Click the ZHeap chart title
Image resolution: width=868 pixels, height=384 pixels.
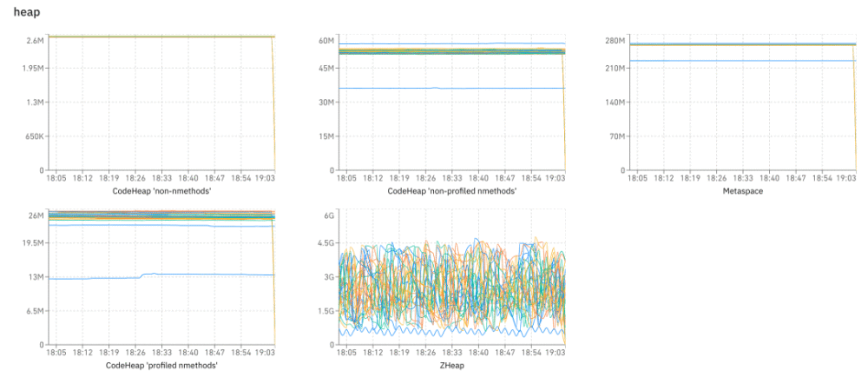451,366
